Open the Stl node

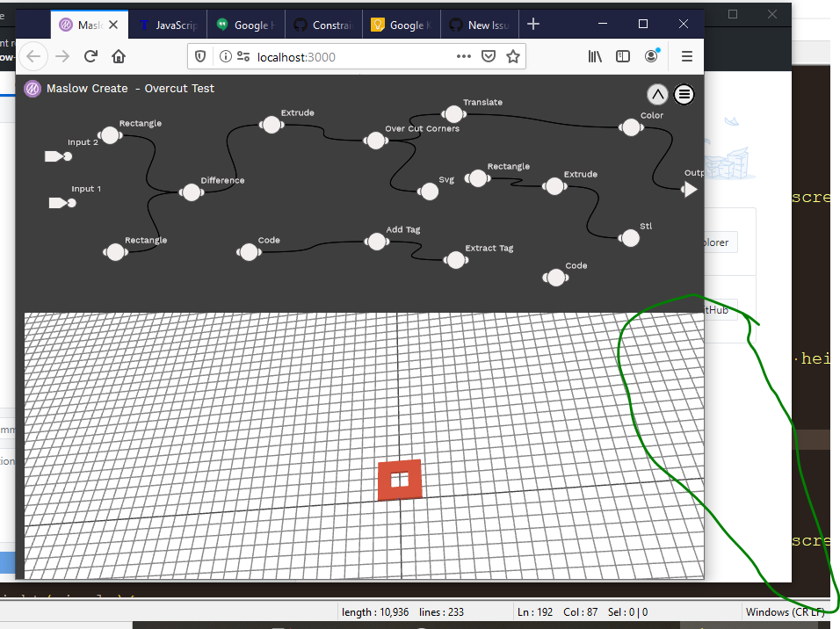630,237
